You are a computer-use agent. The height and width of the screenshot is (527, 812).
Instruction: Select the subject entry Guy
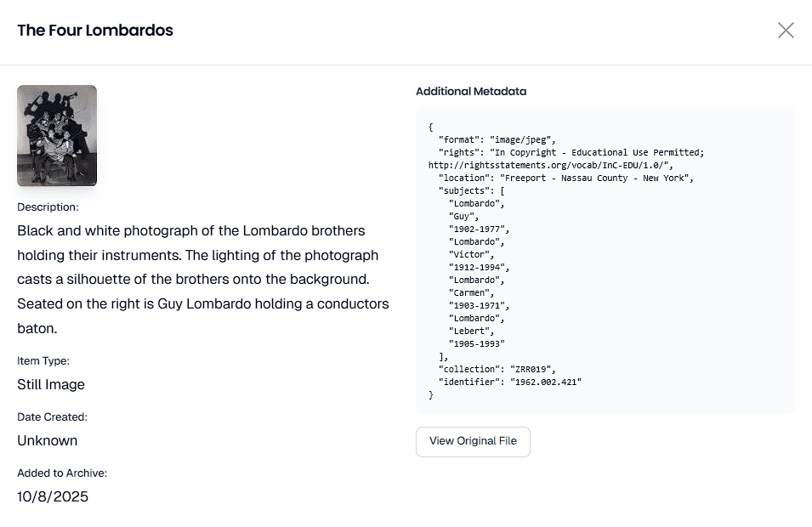pyautogui.click(x=464, y=216)
